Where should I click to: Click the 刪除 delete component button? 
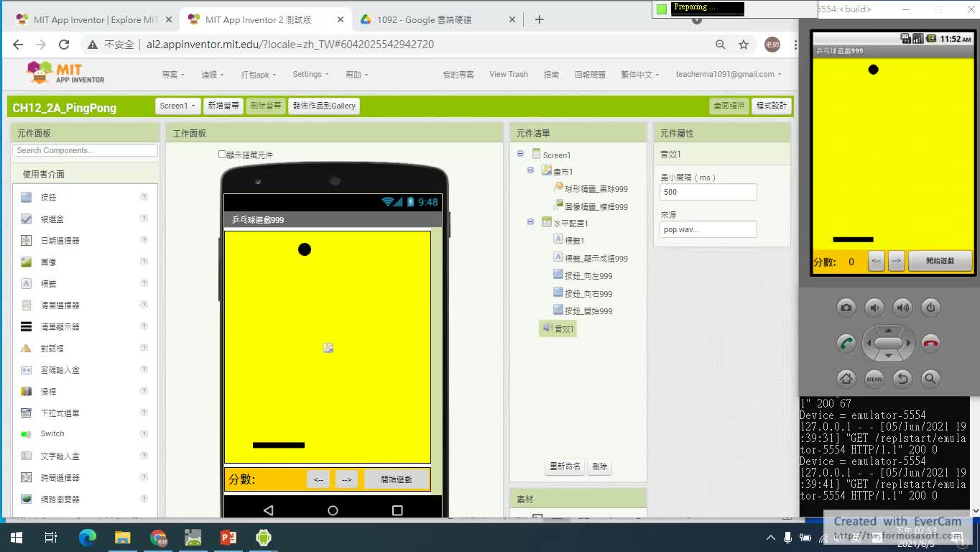(x=600, y=466)
